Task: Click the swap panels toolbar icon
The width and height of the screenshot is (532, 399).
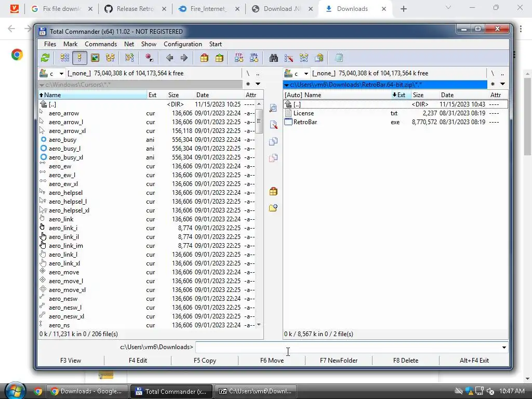Action: point(129,58)
